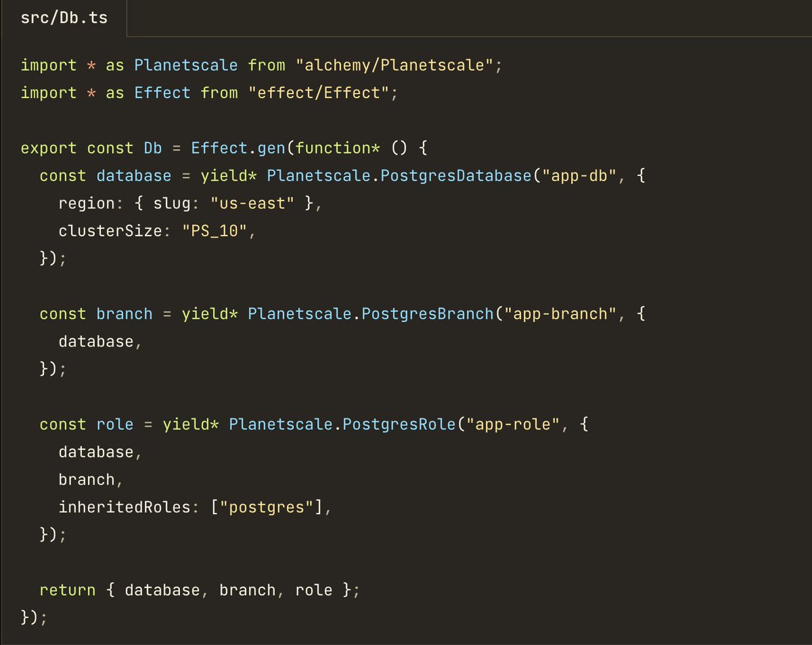812x645 pixels.
Task: Click the "us-east" region slug string
Action: [x=252, y=204]
